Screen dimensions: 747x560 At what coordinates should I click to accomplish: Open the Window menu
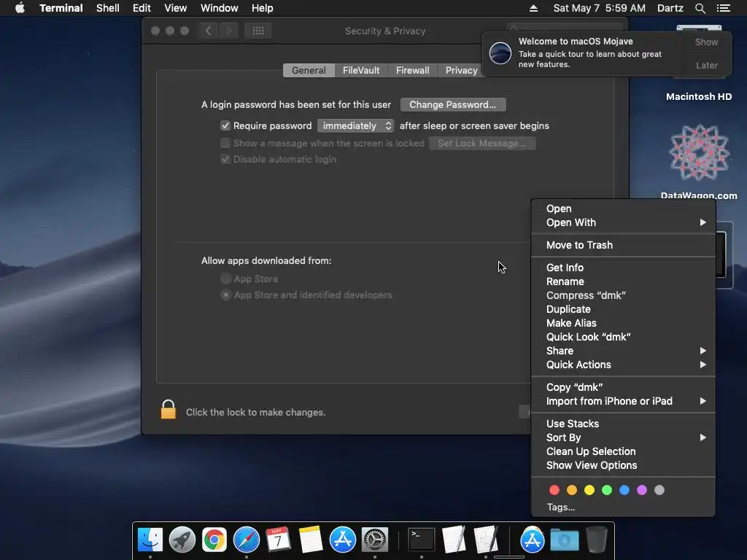pos(219,8)
